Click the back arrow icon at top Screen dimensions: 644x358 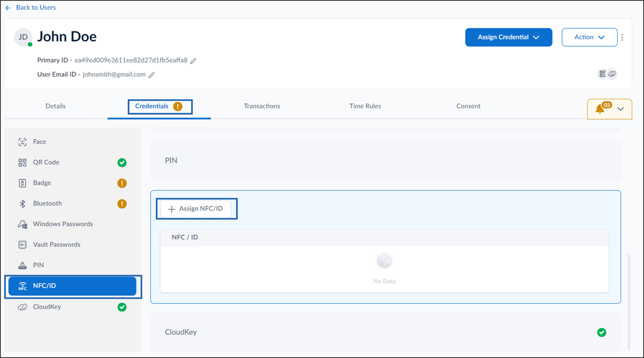tap(8, 8)
